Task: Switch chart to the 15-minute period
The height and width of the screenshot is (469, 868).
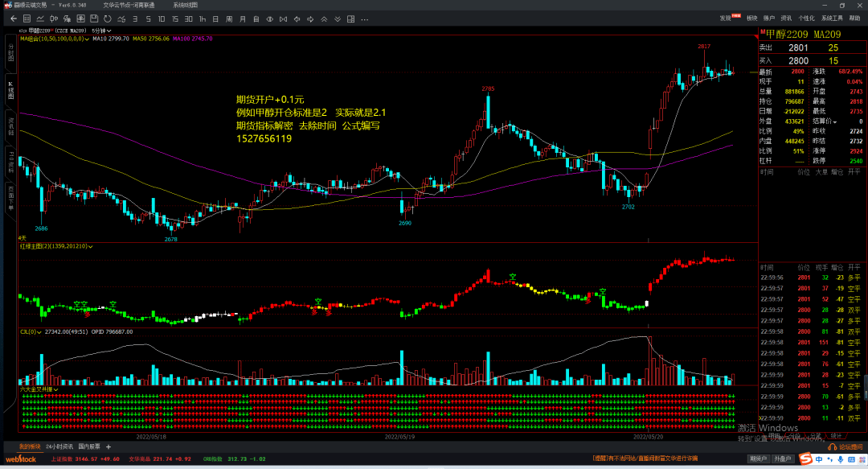Action: point(174,18)
